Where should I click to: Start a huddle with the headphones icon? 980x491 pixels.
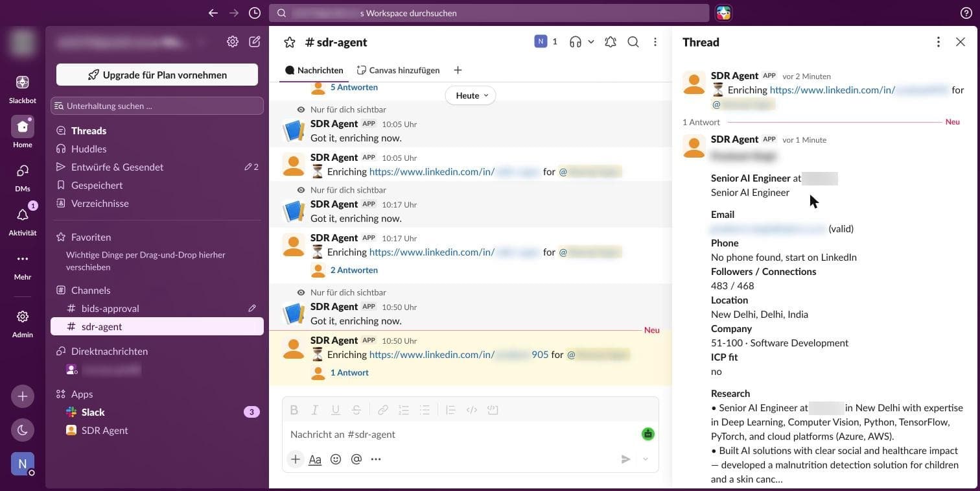[x=575, y=42]
